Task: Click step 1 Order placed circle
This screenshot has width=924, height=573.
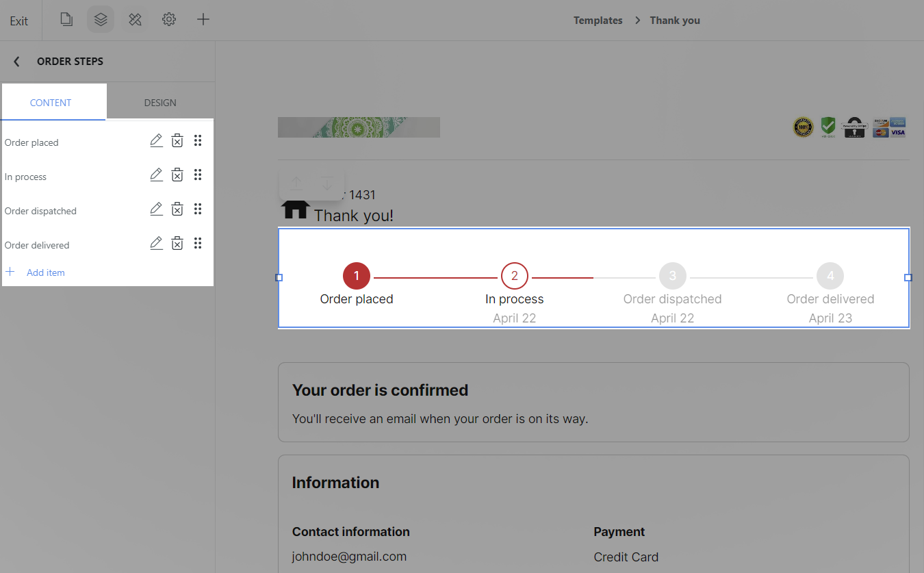Action: [357, 277]
